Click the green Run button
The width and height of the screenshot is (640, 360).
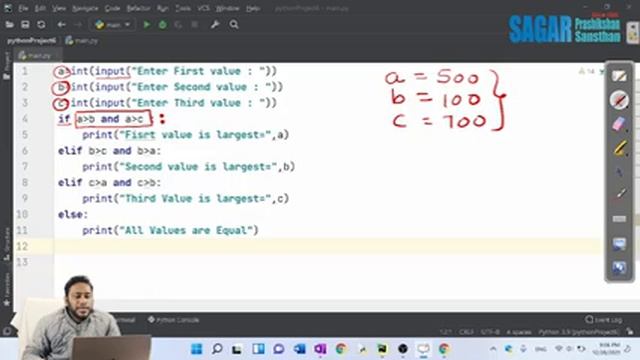pos(147,25)
